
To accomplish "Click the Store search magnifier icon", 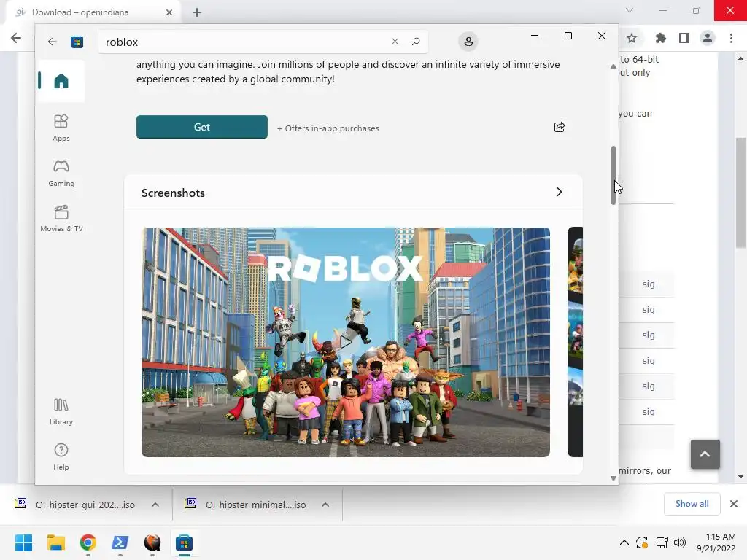I will coord(415,42).
